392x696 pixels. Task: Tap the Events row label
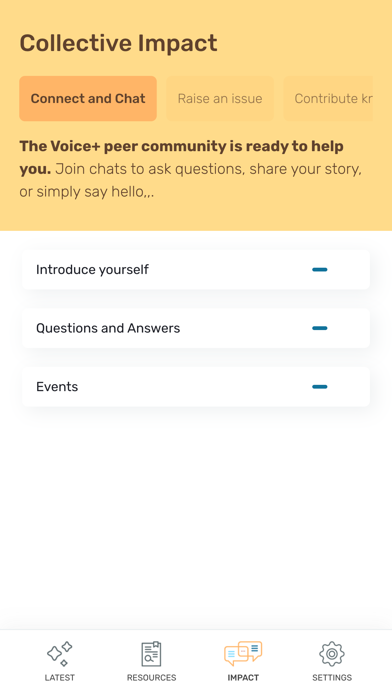point(57,387)
